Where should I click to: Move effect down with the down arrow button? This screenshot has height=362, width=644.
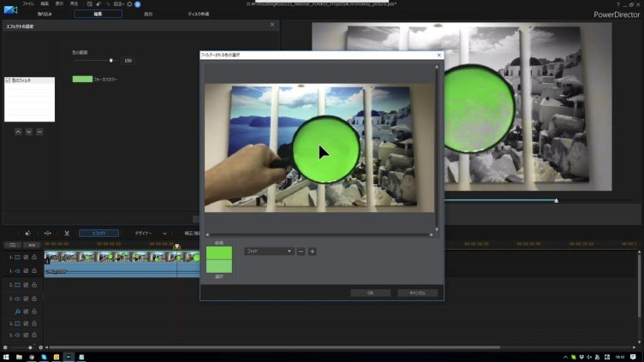[x=28, y=132]
